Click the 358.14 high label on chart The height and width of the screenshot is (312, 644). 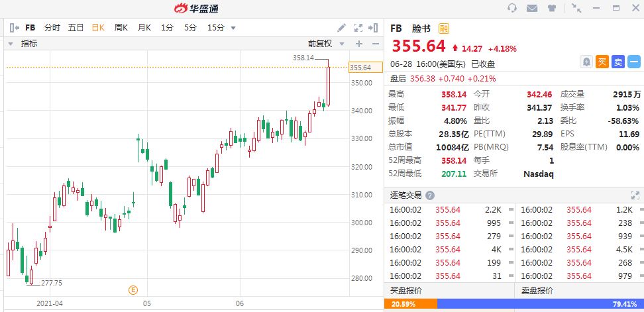(x=303, y=58)
